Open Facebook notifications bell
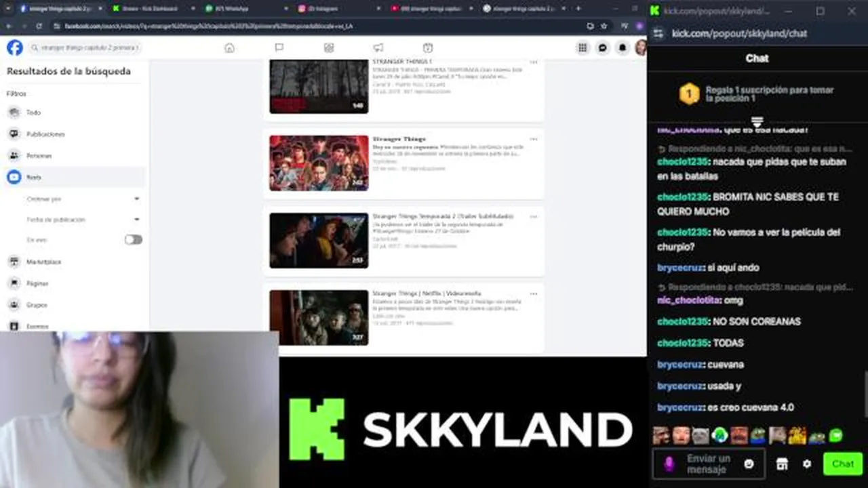 (x=622, y=47)
